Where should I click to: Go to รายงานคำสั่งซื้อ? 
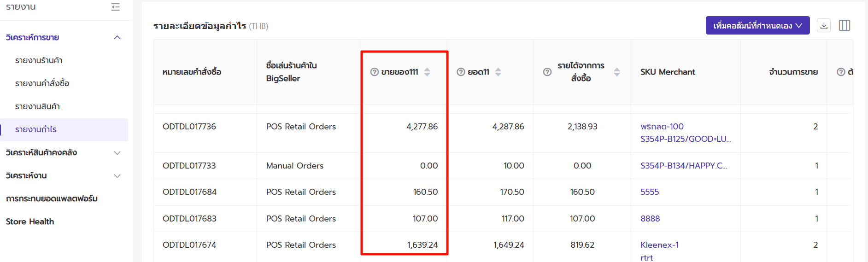42,83
